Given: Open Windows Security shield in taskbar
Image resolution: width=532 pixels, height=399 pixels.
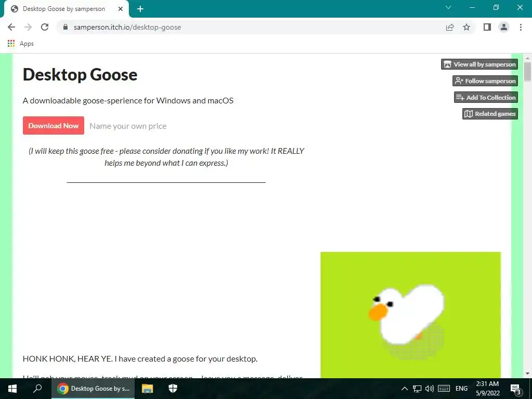Looking at the screenshot, I should (x=172, y=389).
